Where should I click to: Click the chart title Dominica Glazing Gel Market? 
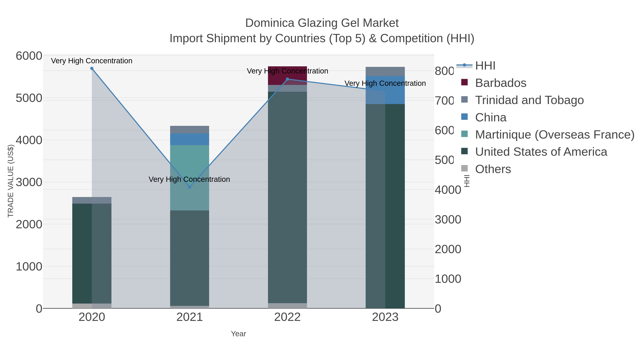point(322,23)
